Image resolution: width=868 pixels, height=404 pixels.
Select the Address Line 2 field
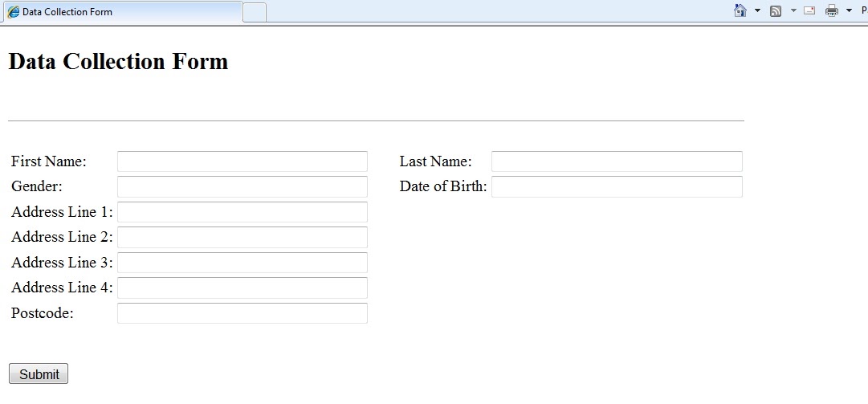(x=242, y=237)
